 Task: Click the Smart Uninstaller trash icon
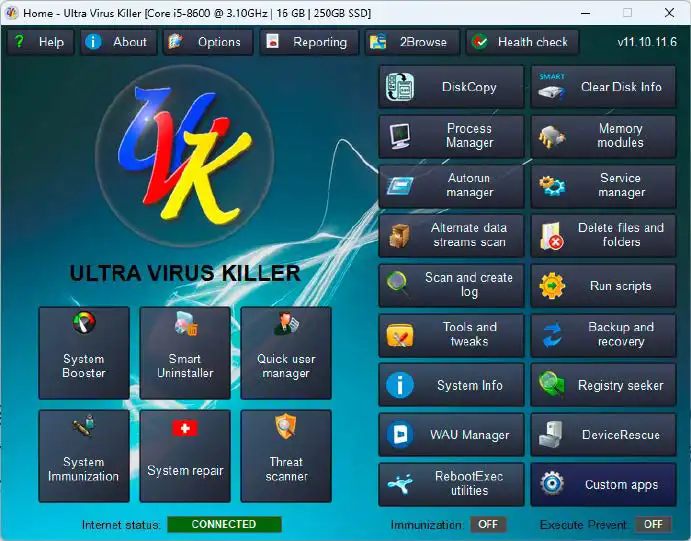pos(186,324)
